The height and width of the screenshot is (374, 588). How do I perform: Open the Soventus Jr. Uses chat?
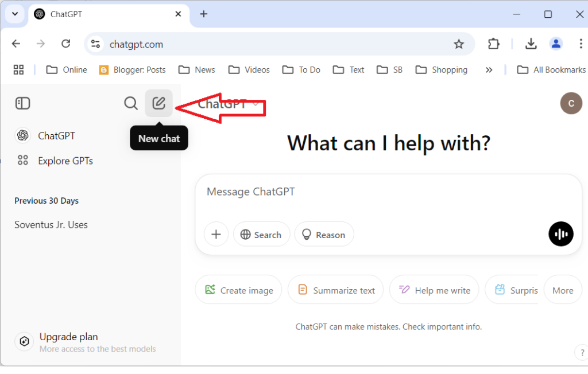[51, 225]
